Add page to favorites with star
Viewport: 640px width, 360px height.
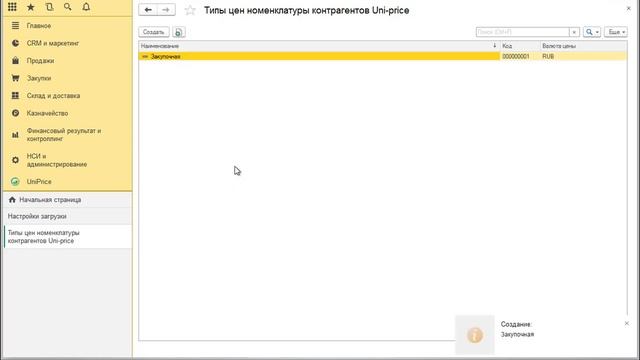190,10
